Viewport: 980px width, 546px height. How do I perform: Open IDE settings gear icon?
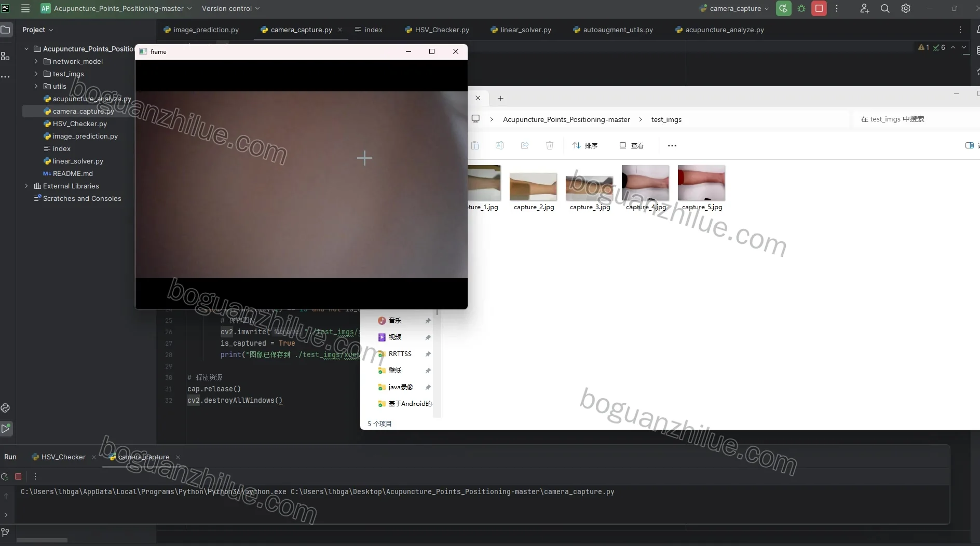pyautogui.click(x=906, y=8)
